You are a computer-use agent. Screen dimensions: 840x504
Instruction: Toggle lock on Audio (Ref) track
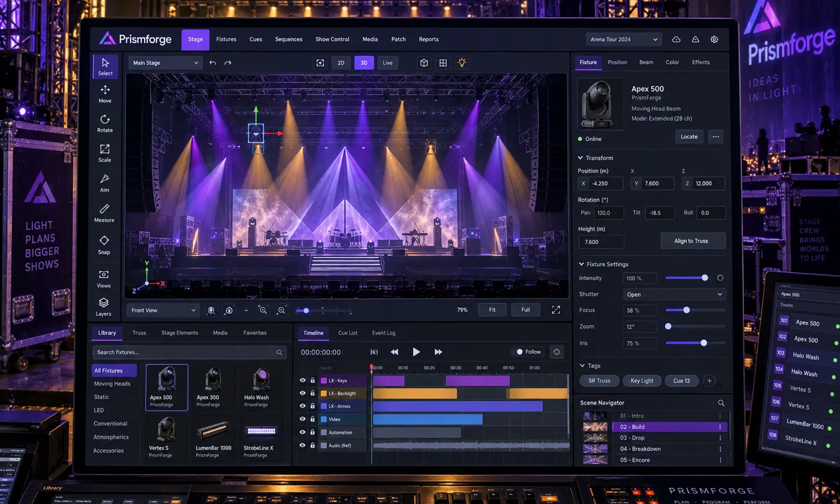pos(312,445)
